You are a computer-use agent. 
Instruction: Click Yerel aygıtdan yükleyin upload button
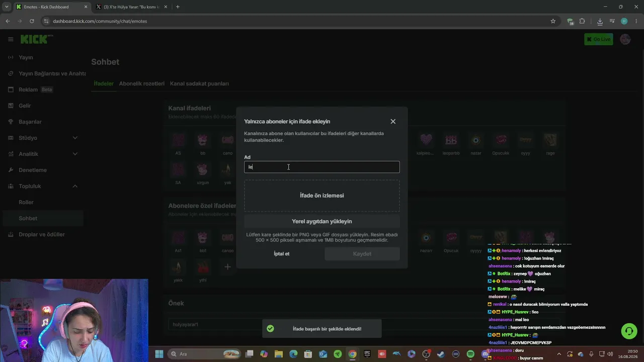point(322,221)
